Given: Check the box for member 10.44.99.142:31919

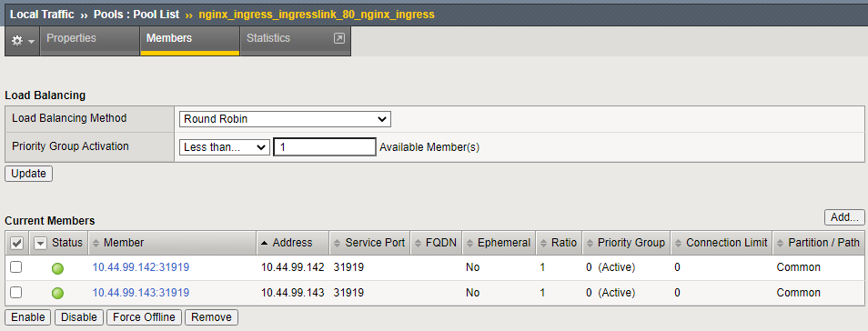Looking at the screenshot, I should 16,267.
